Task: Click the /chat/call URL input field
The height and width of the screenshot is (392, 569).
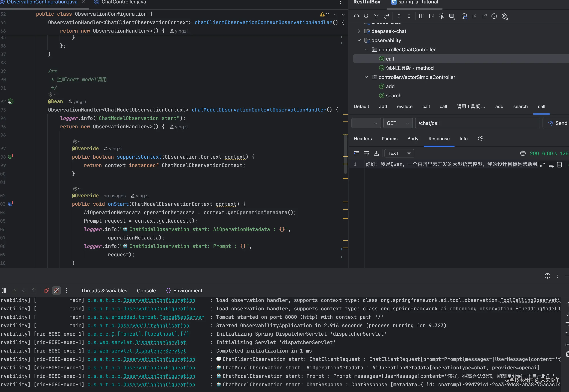Action: (x=477, y=123)
